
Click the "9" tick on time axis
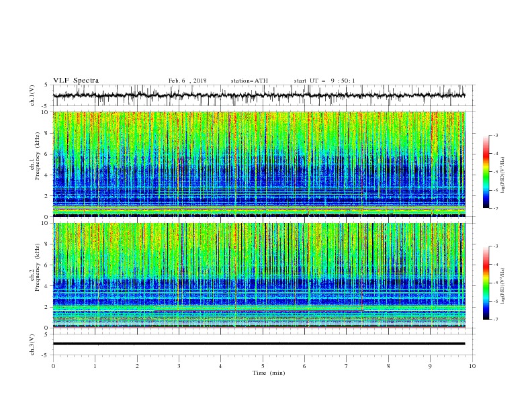pos(430,366)
